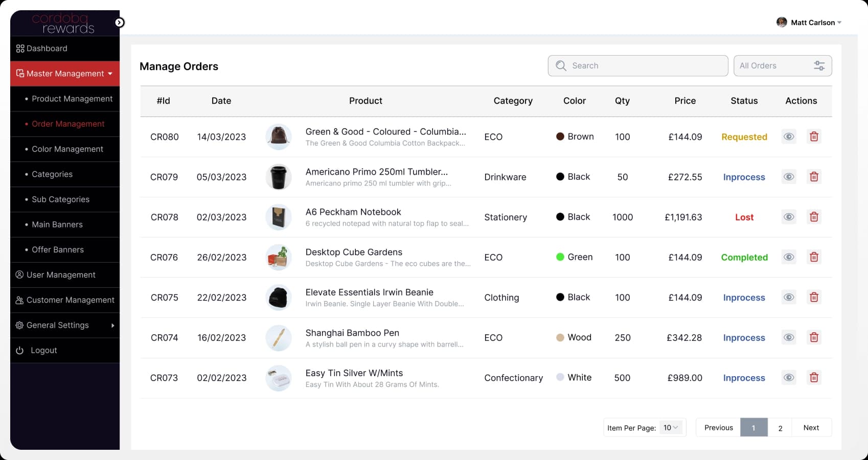Click the Brown color dot for CR080
Image resolution: width=868 pixels, height=460 pixels.
560,136
